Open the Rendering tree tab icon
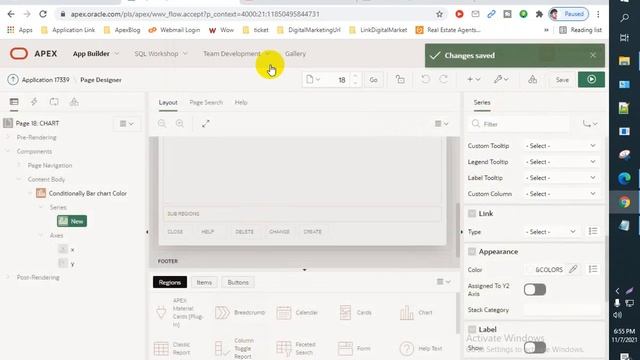640x360 pixels. point(14,102)
